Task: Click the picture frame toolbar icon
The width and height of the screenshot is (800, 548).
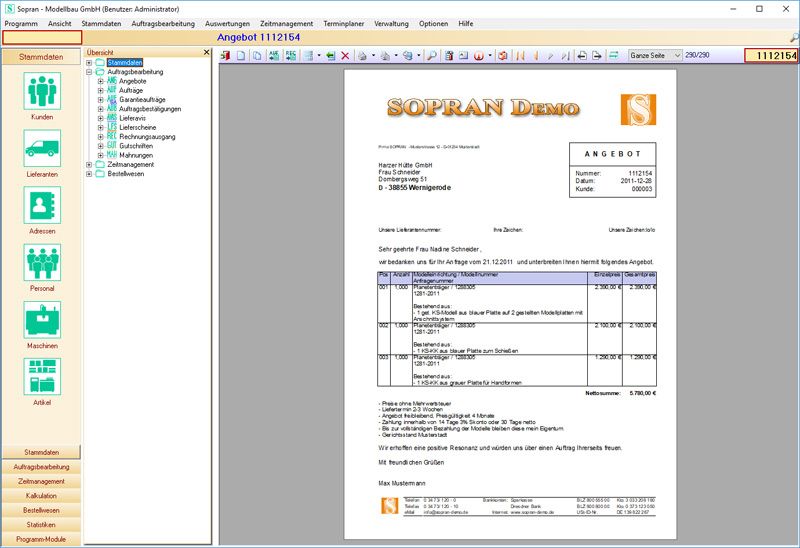Action: (463, 56)
